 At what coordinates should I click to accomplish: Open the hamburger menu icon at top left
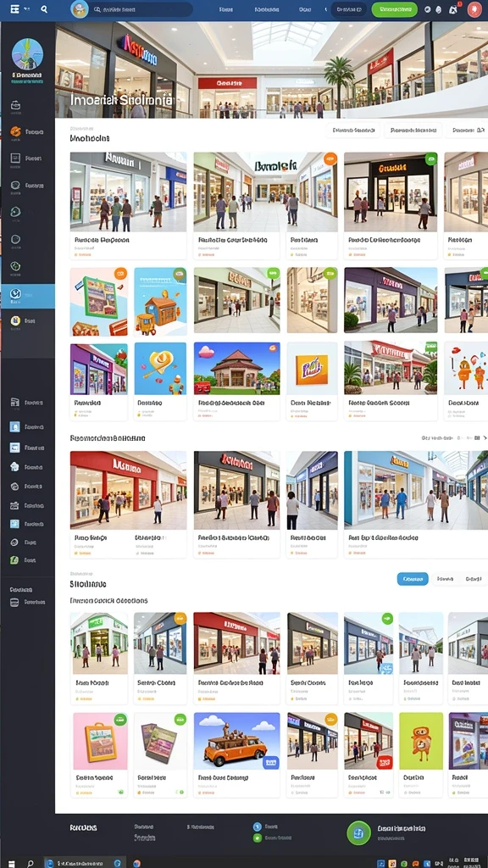[14, 8]
